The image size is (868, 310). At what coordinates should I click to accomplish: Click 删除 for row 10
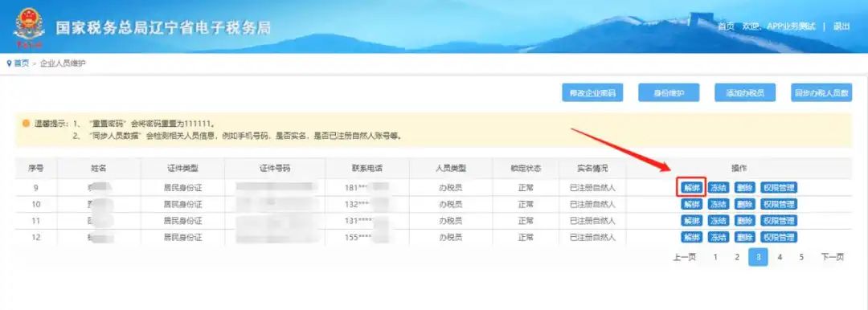pos(744,204)
